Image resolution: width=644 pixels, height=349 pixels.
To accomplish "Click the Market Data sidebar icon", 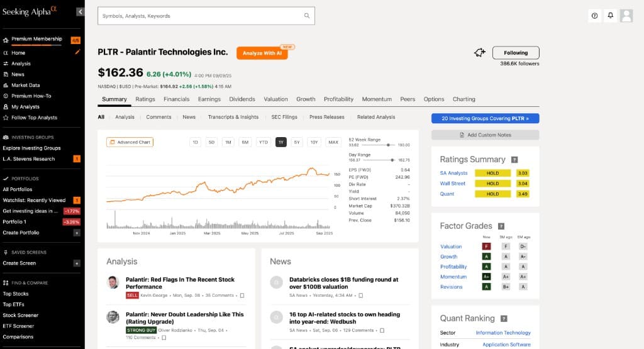I will [6, 85].
